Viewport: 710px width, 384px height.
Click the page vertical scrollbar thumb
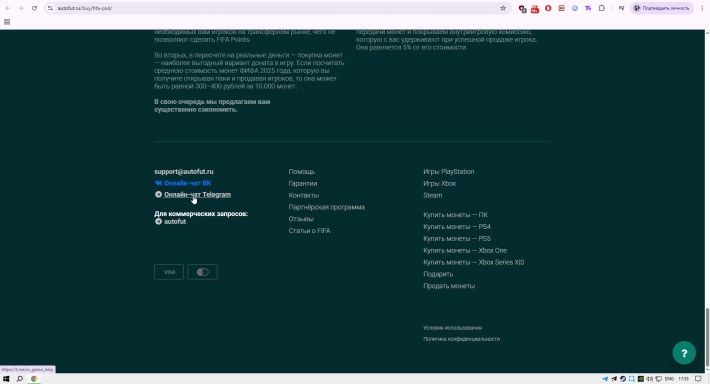pos(707,336)
